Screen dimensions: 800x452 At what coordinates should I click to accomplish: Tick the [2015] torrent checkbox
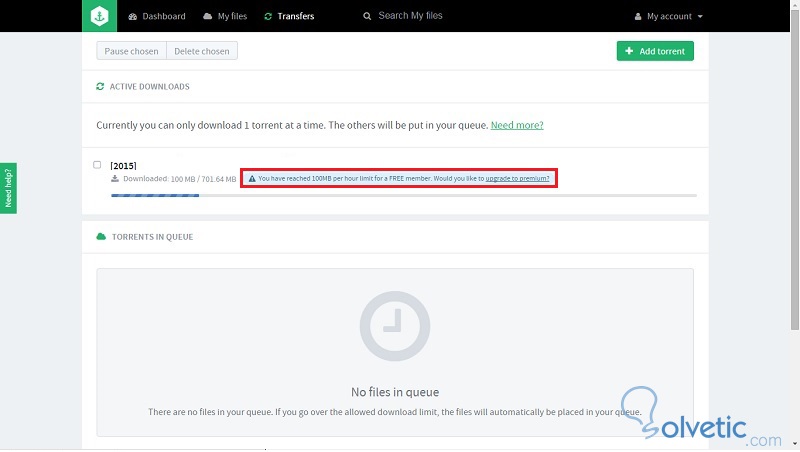point(97,165)
